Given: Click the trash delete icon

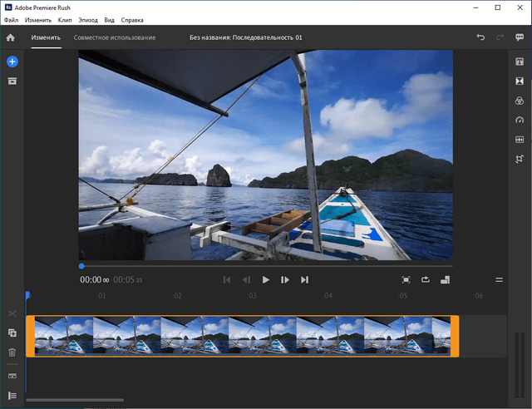Looking at the screenshot, I should [12, 352].
